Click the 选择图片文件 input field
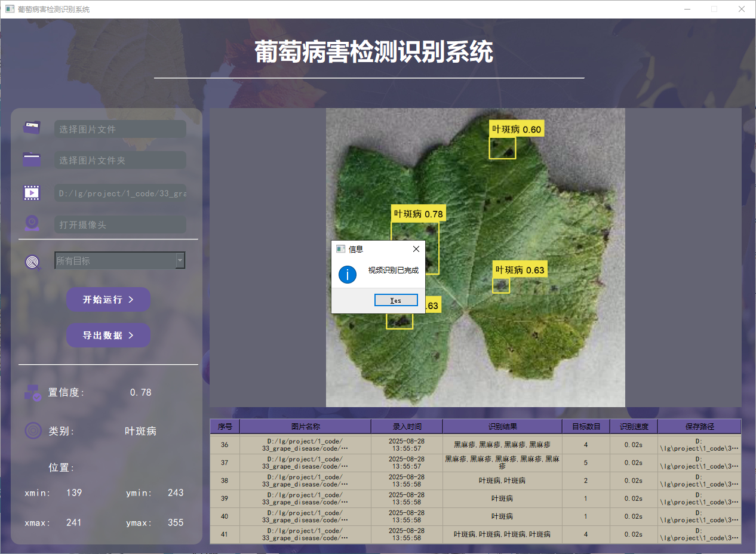Viewport: 756px width, 554px height. [x=120, y=129]
